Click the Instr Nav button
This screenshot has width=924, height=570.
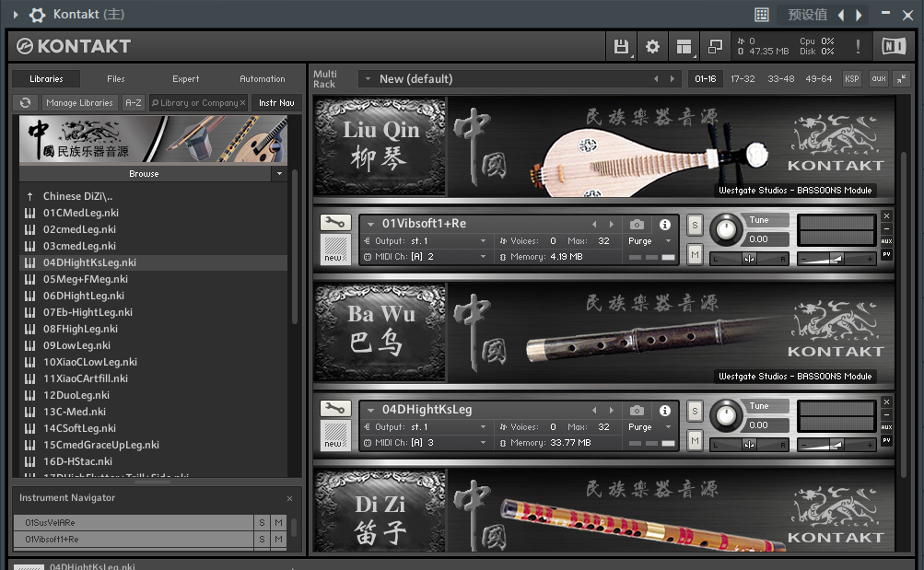[276, 103]
